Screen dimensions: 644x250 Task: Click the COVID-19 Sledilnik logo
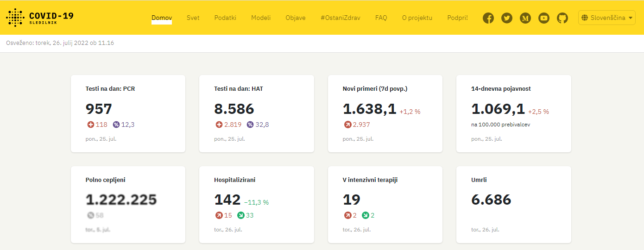(40, 18)
